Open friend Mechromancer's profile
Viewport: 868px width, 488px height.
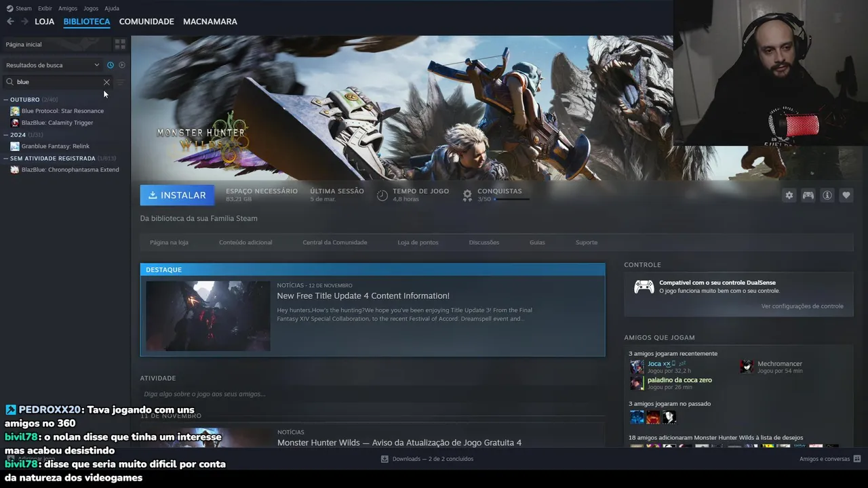tap(780, 364)
